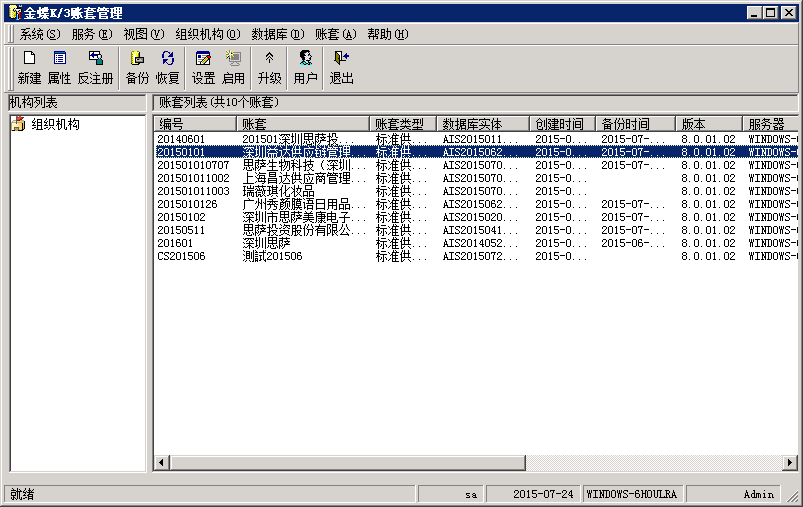The image size is (803, 507).
Task: Open the 帮助(H) menu
Action: 388,34
